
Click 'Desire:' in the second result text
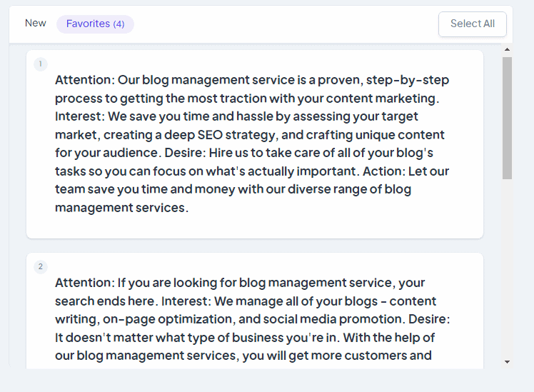coord(429,319)
